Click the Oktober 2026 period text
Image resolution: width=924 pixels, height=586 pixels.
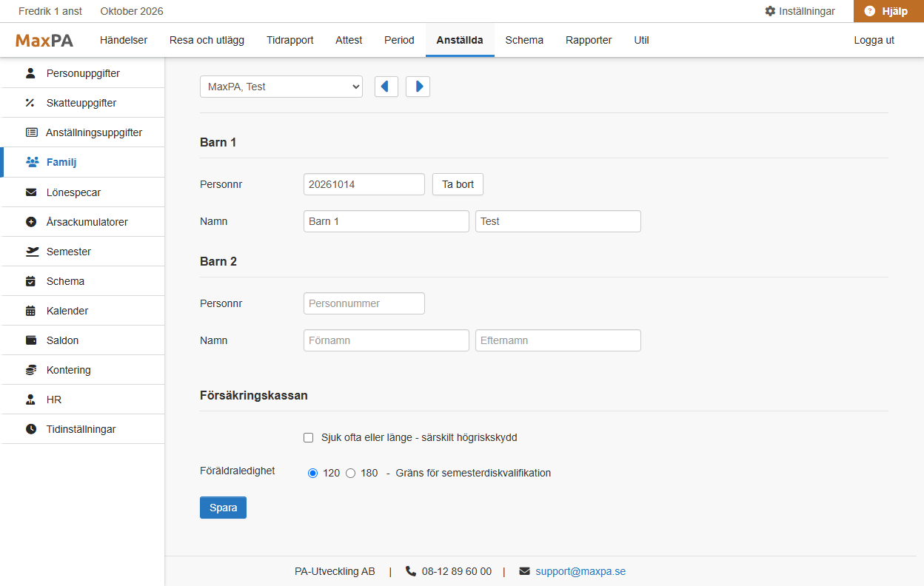(x=132, y=11)
